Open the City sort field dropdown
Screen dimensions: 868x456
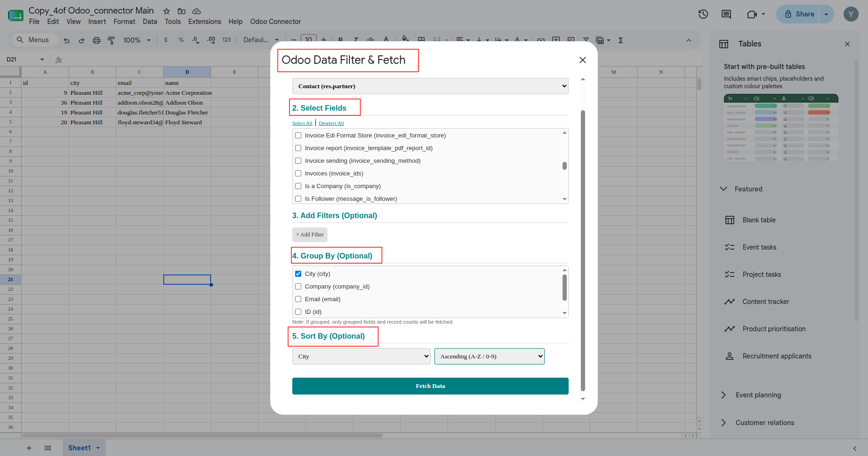pyautogui.click(x=361, y=357)
